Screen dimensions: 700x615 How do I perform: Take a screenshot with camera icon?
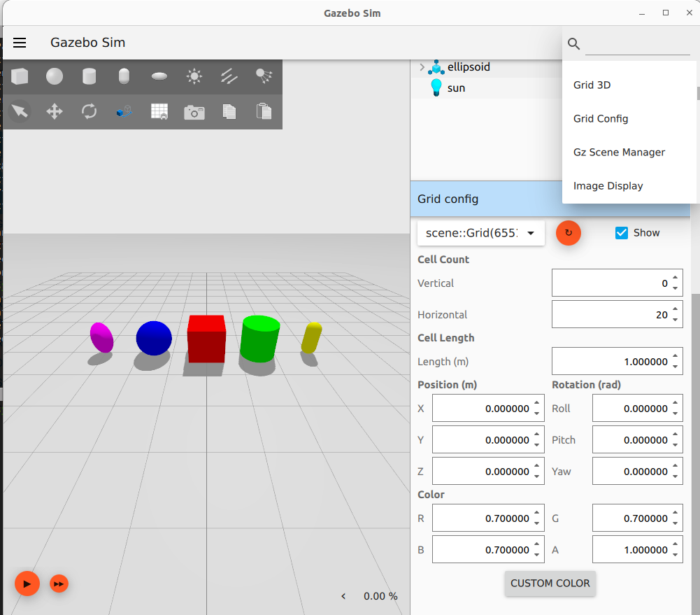click(x=194, y=112)
